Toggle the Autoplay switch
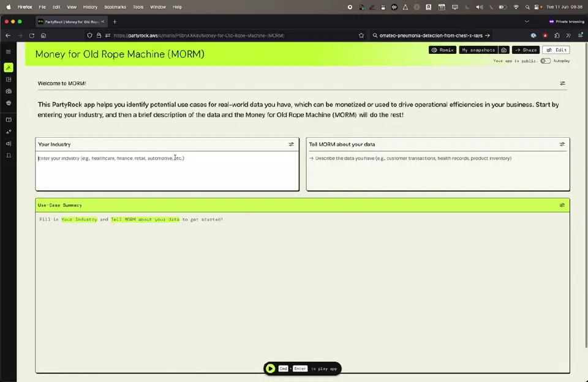Viewport: 588px width, 382px height. [x=545, y=61]
